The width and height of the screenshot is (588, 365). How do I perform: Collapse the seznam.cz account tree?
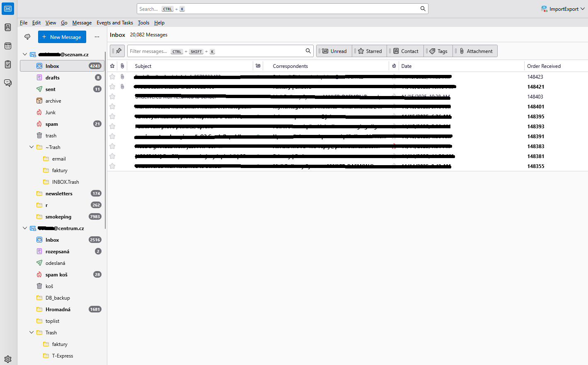coord(25,54)
